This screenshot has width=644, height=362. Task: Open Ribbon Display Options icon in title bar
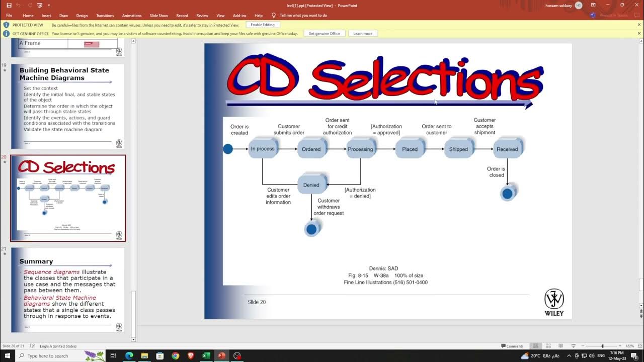(593, 5)
